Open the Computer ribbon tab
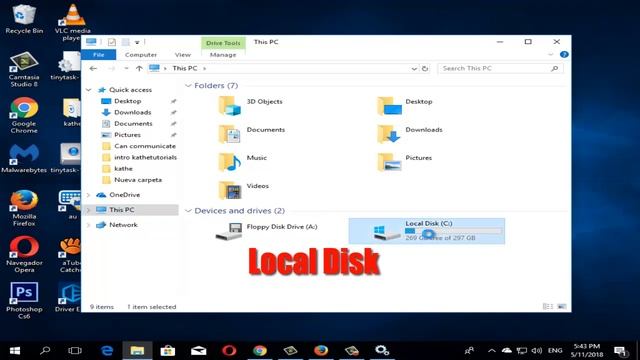Image resolution: width=640 pixels, height=360 pixels. point(141,55)
